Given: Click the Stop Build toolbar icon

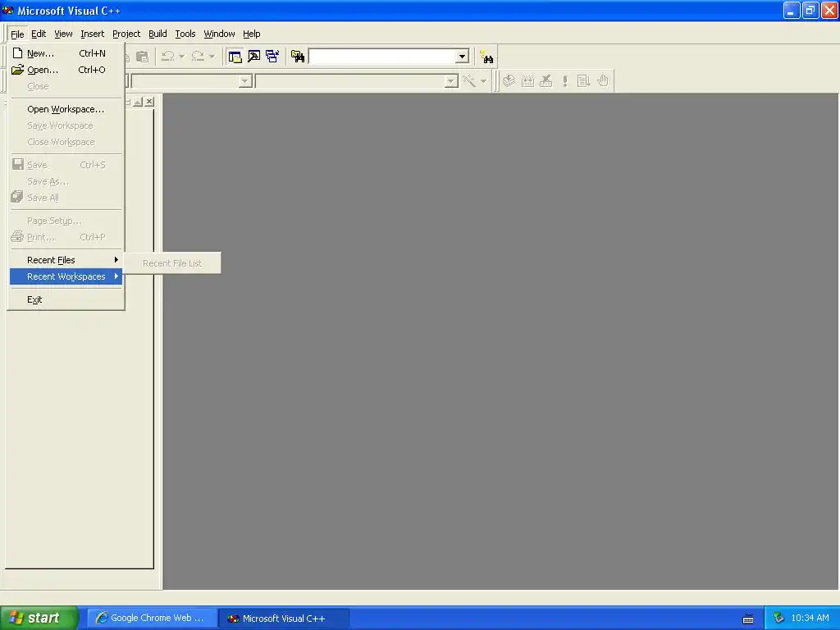Looking at the screenshot, I should point(546,81).
